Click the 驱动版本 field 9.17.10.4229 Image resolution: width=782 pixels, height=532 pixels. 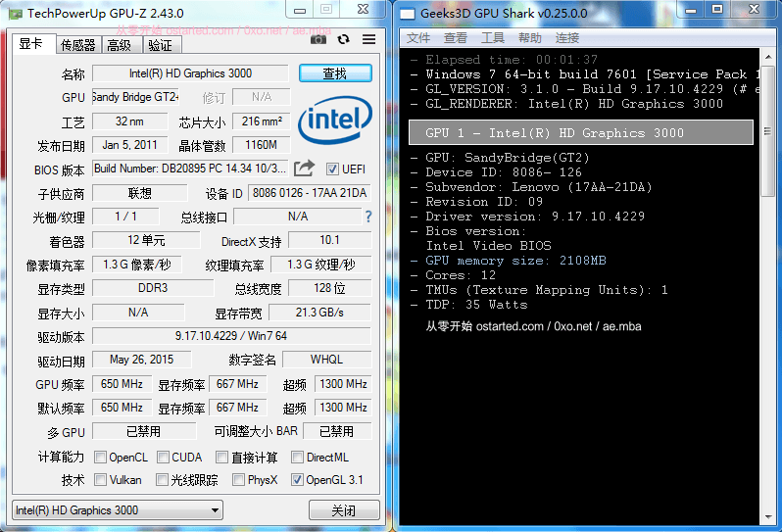231,335
